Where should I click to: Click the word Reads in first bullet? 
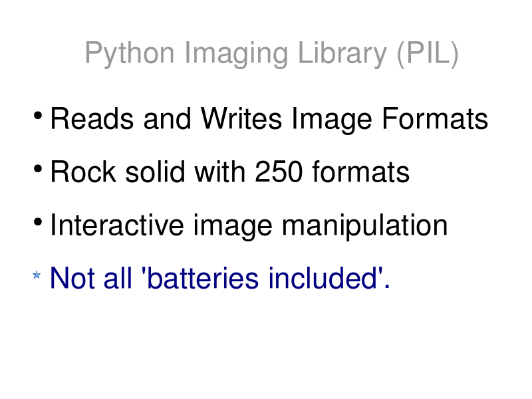pyautogui.click(x=92, y=119)
